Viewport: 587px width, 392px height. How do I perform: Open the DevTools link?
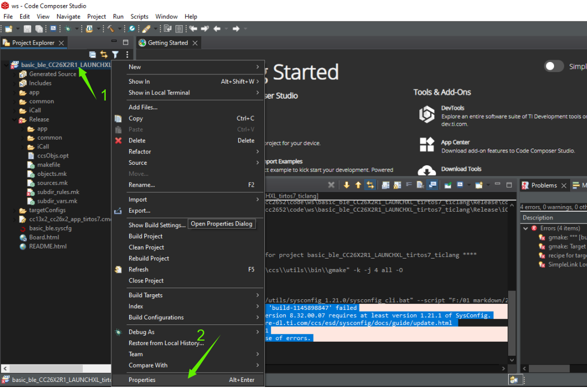(452, 108)
